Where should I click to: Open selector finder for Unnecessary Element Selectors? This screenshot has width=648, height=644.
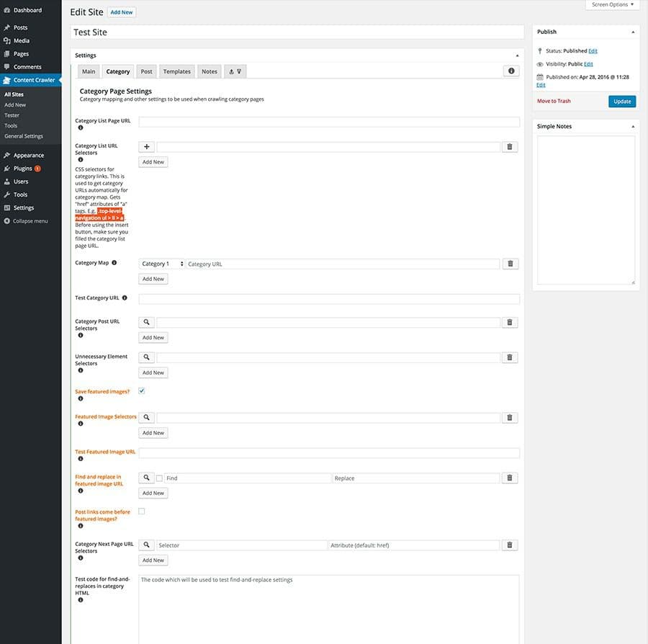[x=146, y=357]
